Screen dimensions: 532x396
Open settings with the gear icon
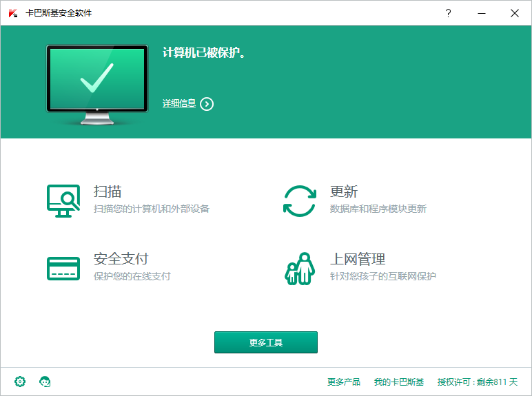click(x=20, y=382)
